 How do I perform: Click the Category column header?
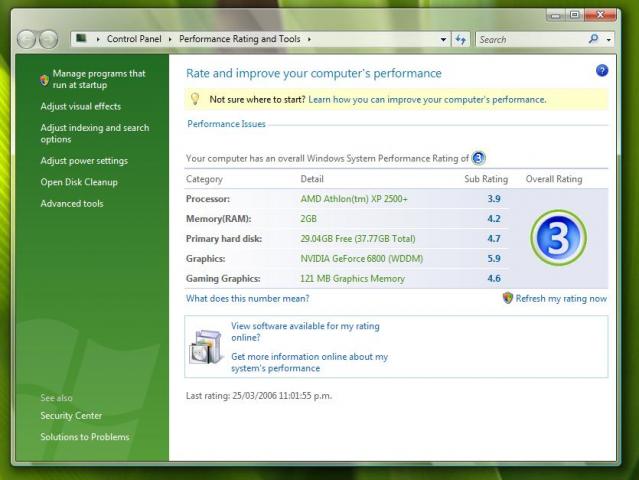point(204,179)
